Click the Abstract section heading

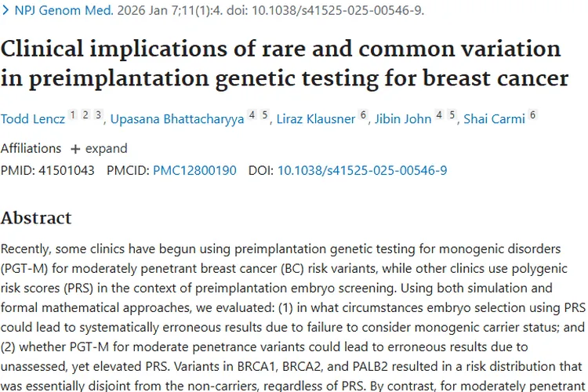[x=36, y=218]
